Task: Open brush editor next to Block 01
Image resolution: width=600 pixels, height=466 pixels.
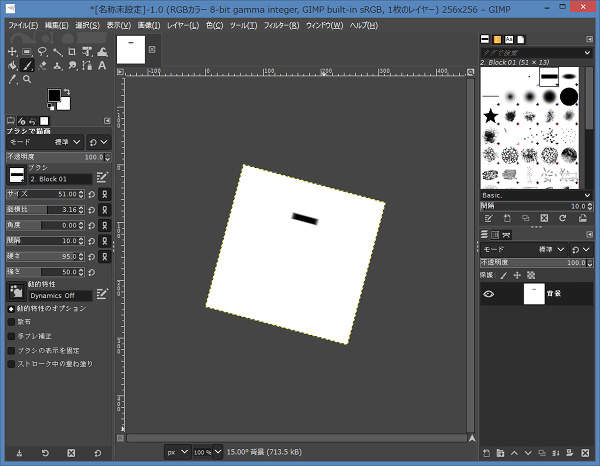Action: [x=102, y=177]
